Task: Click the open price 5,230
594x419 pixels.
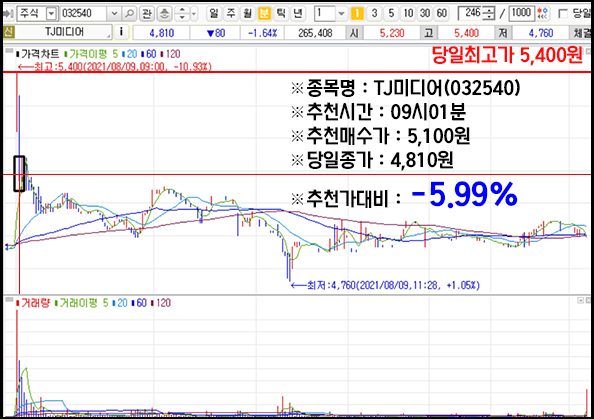Action: pyautogui.click(x=392, y=33)
